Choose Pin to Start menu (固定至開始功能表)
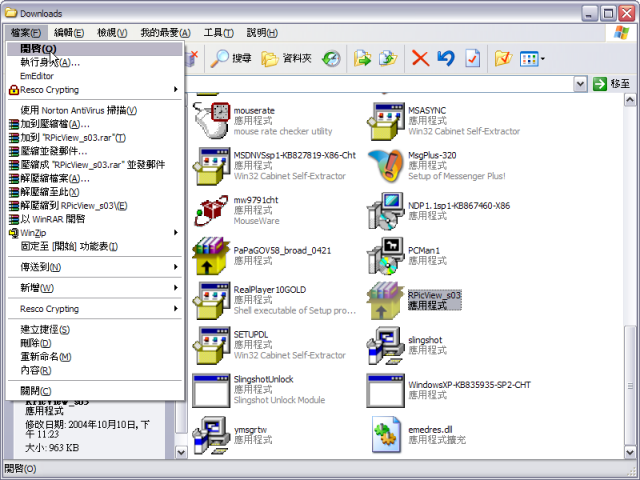Image resolution: width=640 pixels, height=480 pixels. tap(95, 247)
